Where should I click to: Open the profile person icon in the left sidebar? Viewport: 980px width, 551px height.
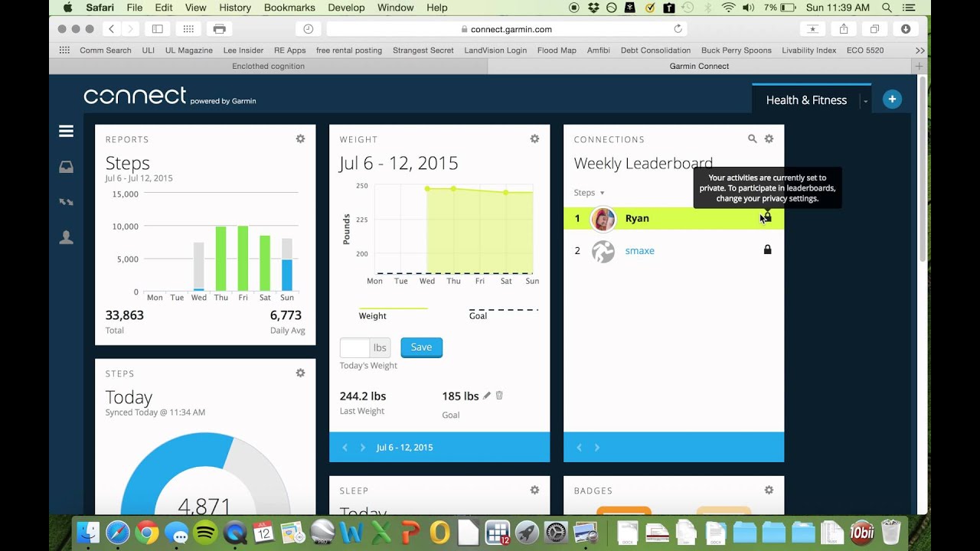[x=67, y=237]
